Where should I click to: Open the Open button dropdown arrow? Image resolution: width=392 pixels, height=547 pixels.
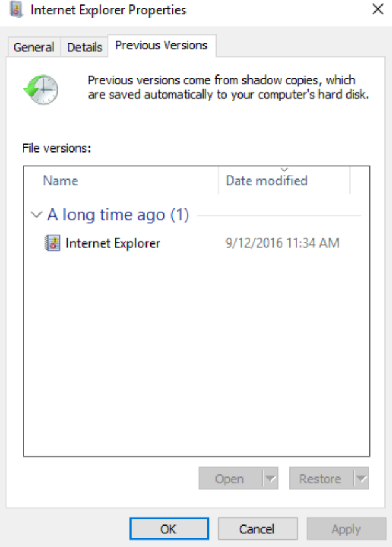[x=270, y=478]
